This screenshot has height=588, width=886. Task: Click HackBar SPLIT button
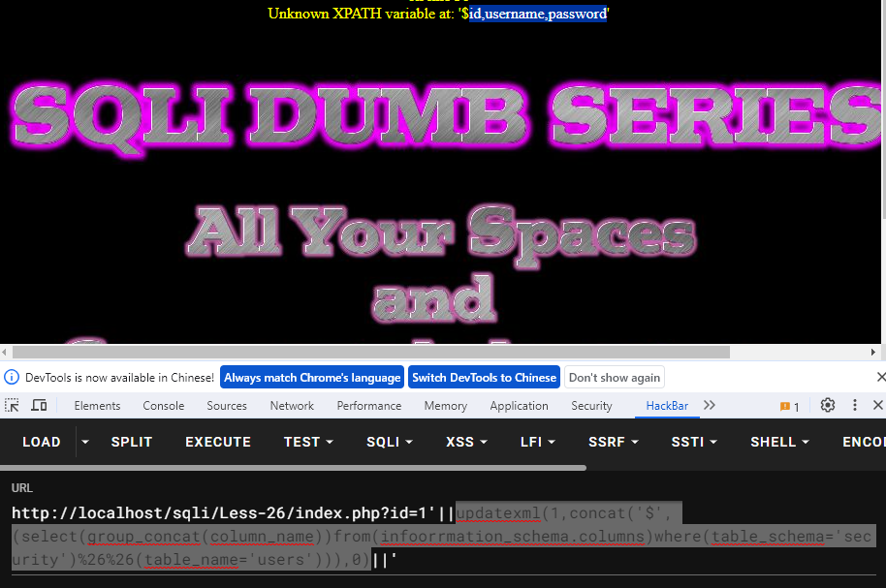(x=132, y=442)
